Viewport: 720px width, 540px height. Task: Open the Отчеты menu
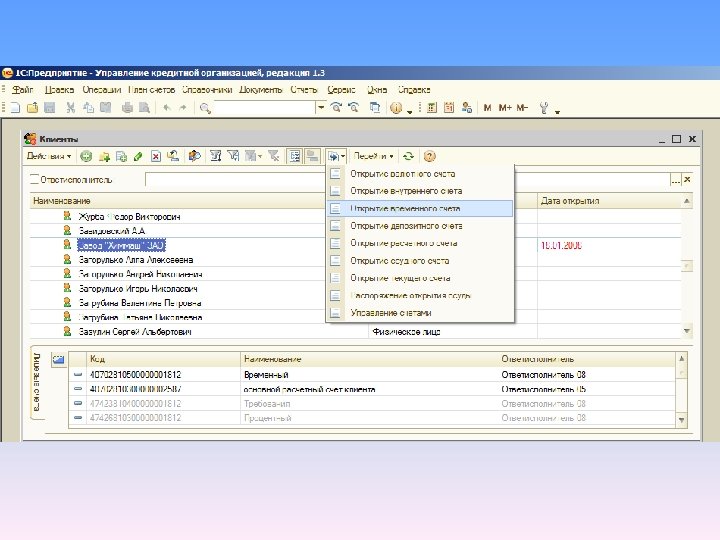(x=304, y=90)
